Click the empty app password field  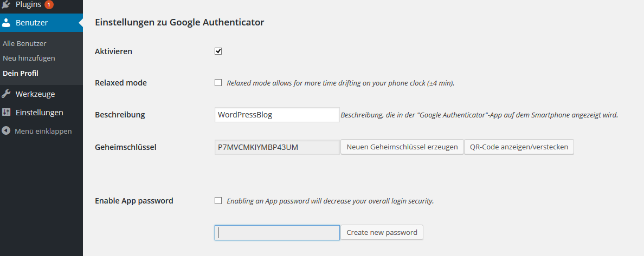(277, 232)
